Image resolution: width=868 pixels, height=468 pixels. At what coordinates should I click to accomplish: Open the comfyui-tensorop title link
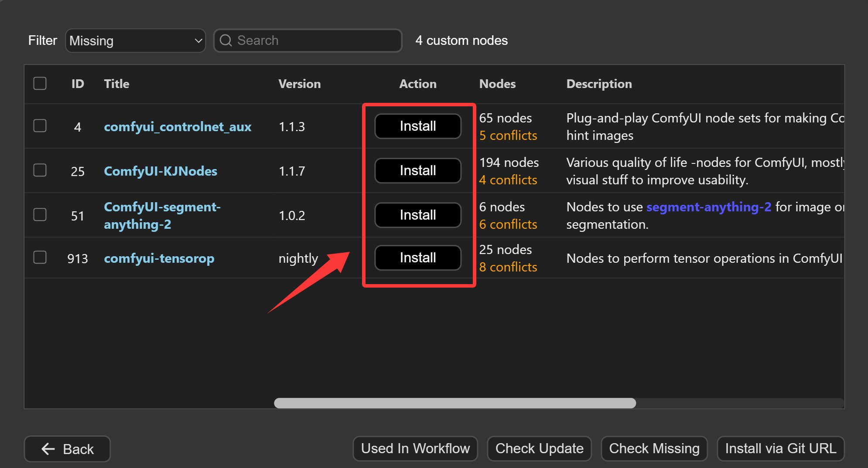159,258
